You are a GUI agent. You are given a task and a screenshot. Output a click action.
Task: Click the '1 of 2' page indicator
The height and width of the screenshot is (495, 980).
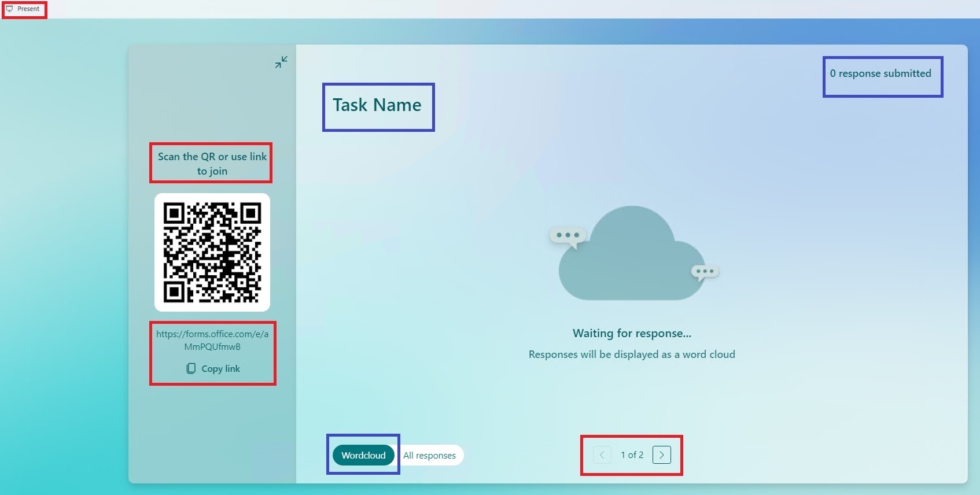click(632, 455)
